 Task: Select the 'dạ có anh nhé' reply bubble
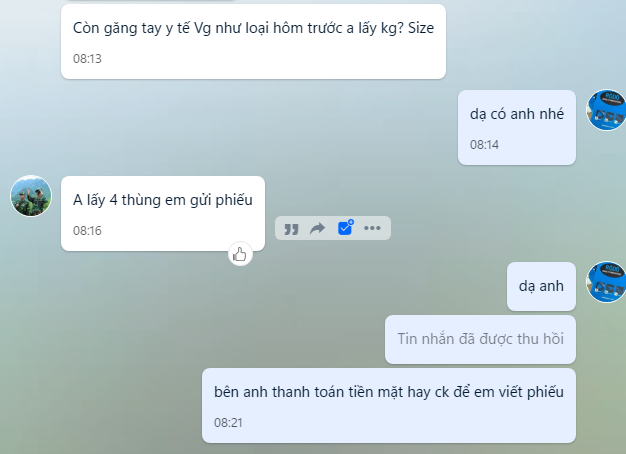(517, 127)
